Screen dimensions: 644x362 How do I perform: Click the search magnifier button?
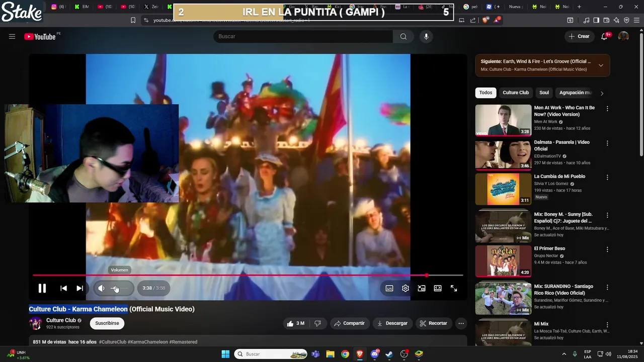404,36
